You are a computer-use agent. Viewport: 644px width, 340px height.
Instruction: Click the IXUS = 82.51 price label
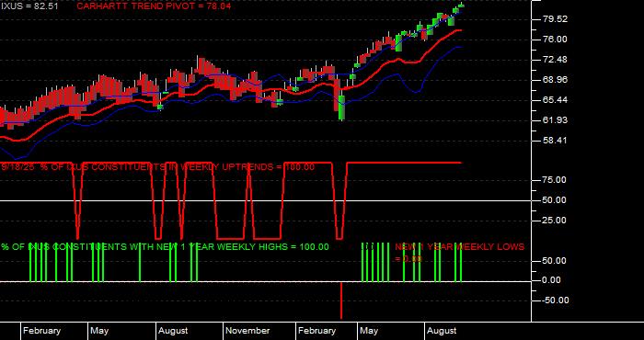tap(29, 6)
